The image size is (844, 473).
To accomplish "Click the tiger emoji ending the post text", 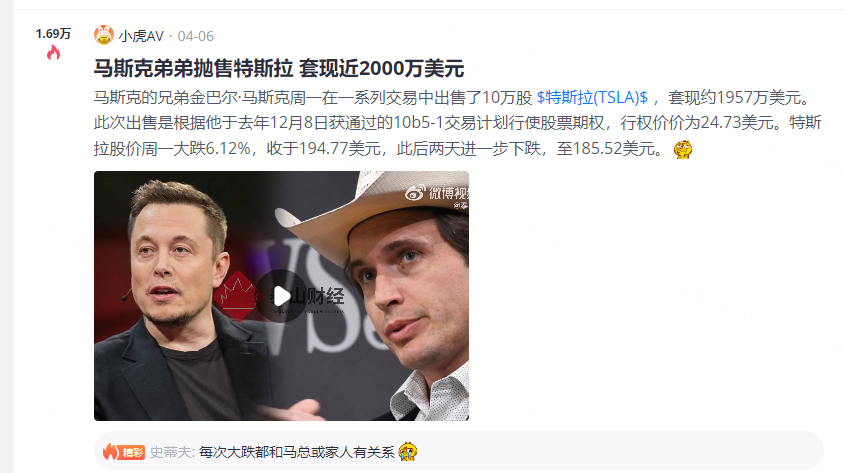I will coord(683,149).
